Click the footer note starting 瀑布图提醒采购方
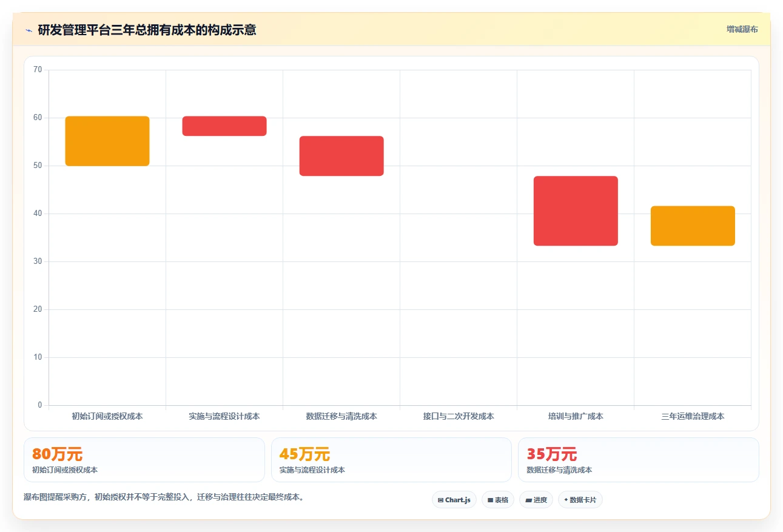 click(x=164, y=497)
